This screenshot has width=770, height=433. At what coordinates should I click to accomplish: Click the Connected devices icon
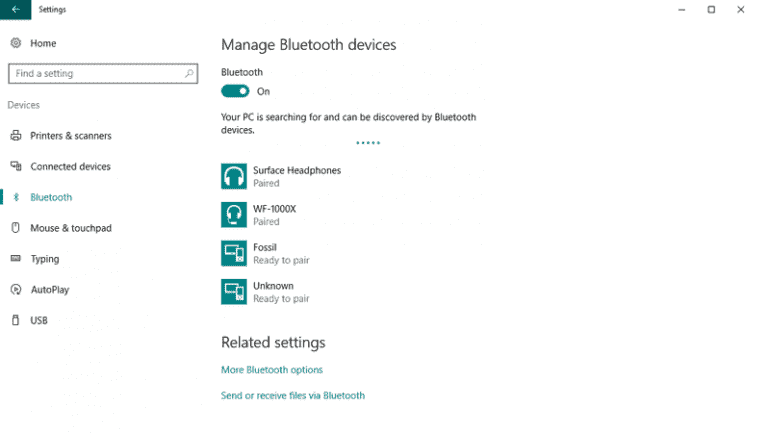16,166
